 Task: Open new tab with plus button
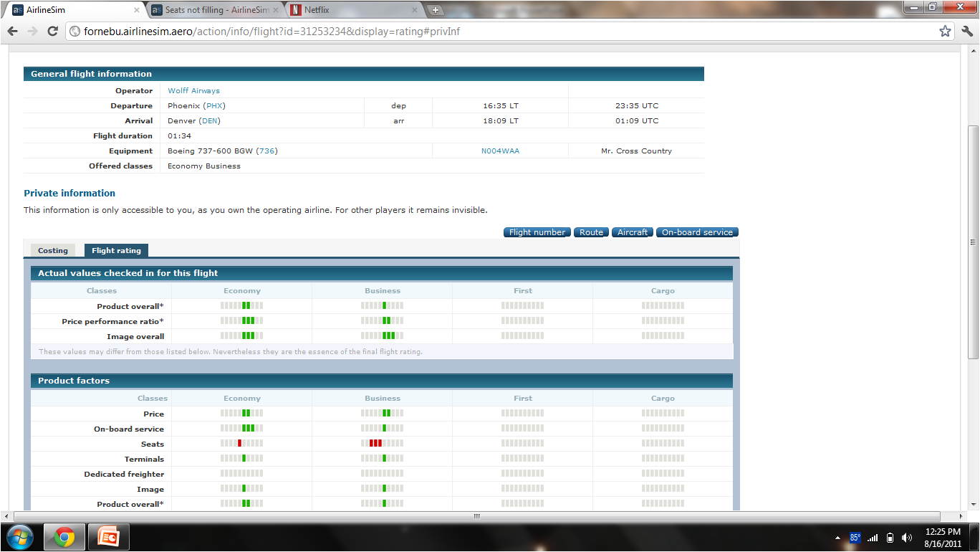point(436,10)
